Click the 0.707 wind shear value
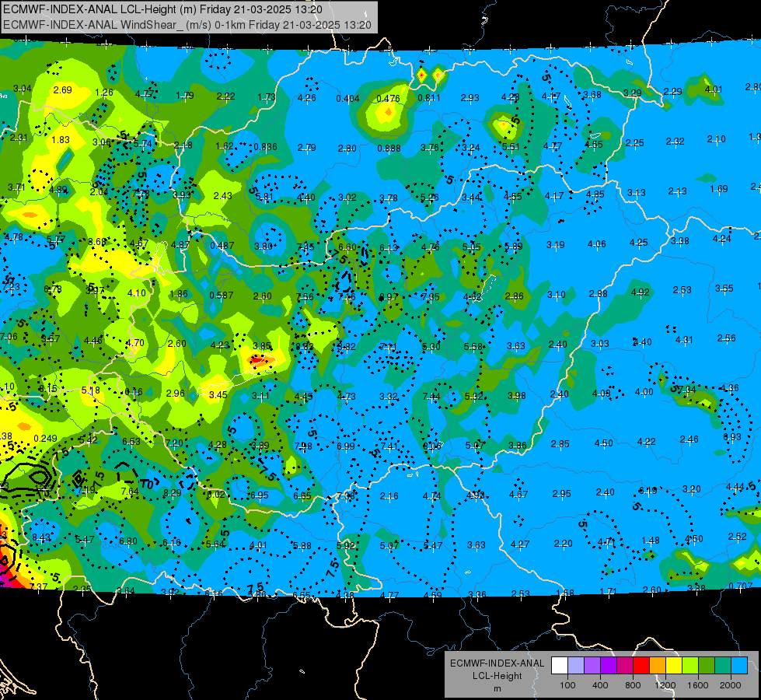The image size is (761, 700). tap(741, 586)
